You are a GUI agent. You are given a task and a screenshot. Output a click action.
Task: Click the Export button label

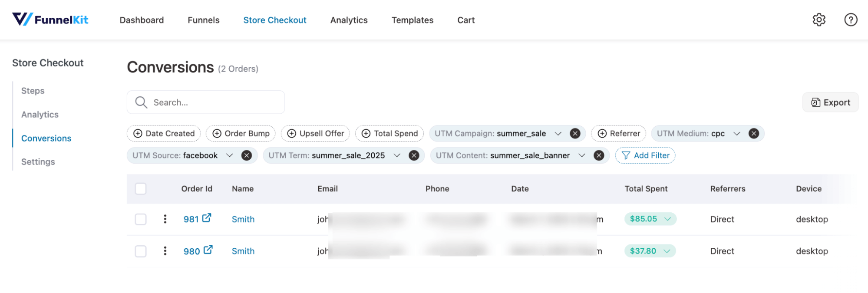pos(837,102)
